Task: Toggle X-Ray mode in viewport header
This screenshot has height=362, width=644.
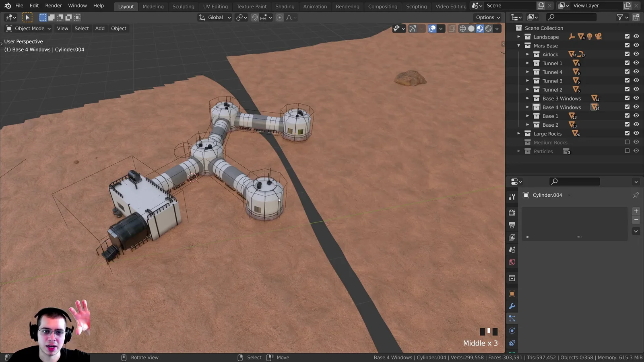Action: pyautogui.click(x=452, y=29)
